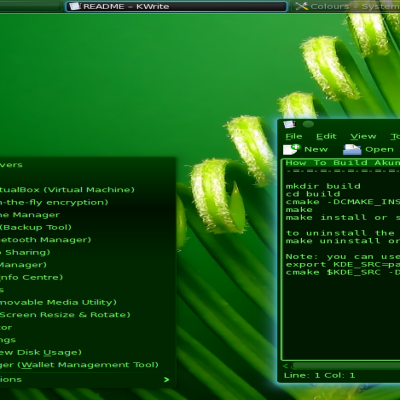
Task: Click the Open file icon in the KWrite toolbar
Action: [x=352, y=149]
